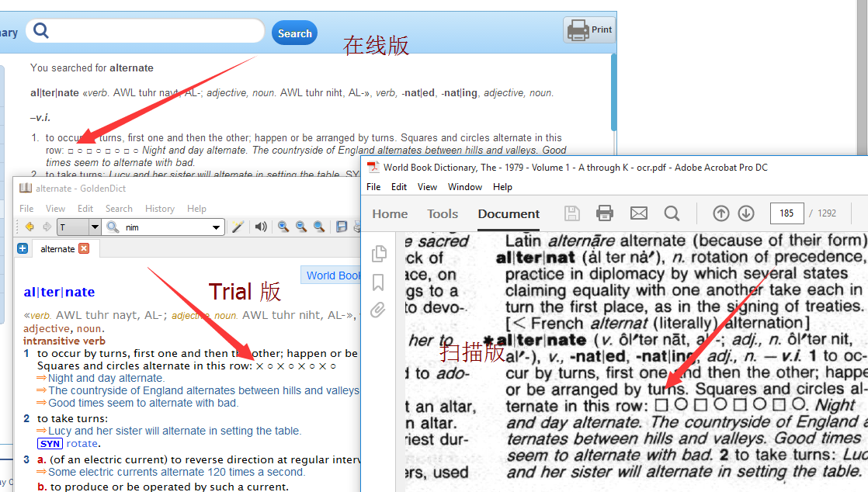Add a new tab in GoldenDict
This screenshot has height=492, width=868.
[23, 248]
